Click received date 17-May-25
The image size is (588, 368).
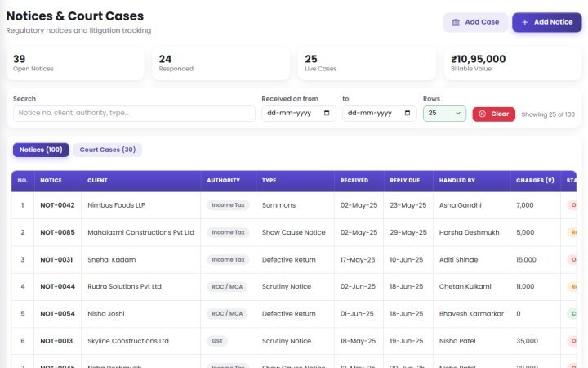(x=358, y=260)
